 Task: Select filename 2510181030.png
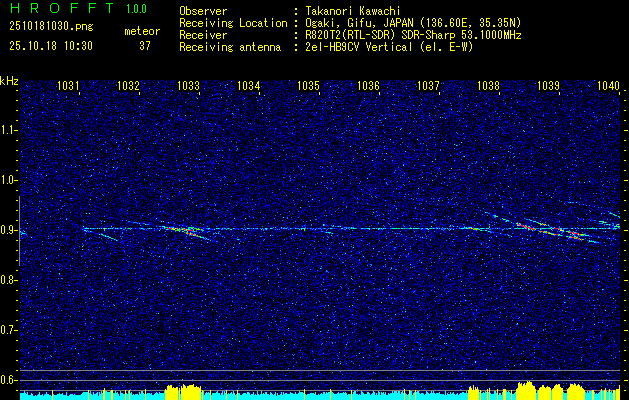tap(51, 27)
